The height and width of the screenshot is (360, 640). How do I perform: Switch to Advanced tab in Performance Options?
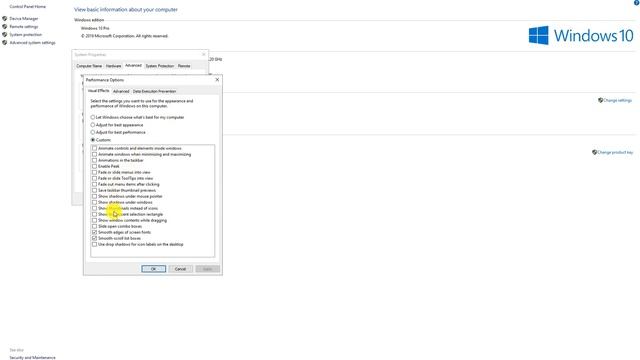pyautogui.click(x=121, y=91)
